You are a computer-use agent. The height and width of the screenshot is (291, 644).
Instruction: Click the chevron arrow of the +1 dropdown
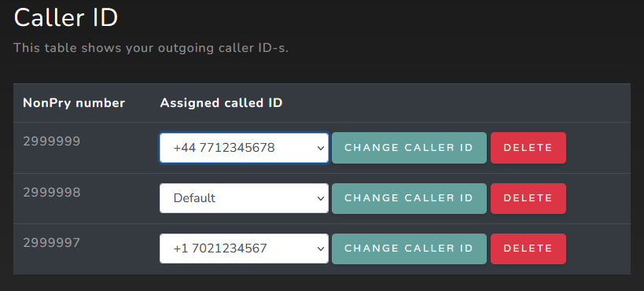(x=321, y=249)
